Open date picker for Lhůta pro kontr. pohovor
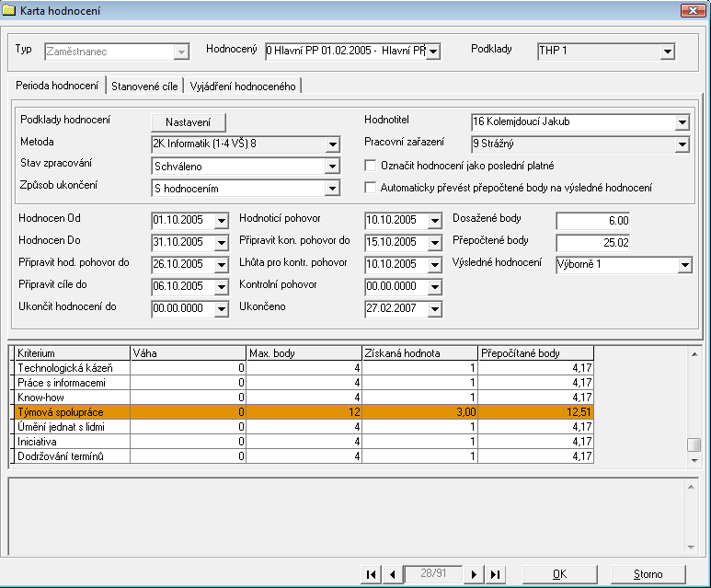711x588 pixels. [434, 264]
